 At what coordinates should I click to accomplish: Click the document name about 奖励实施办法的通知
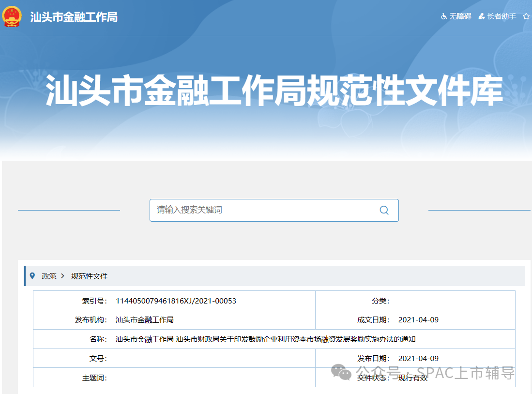coord(266,339)
